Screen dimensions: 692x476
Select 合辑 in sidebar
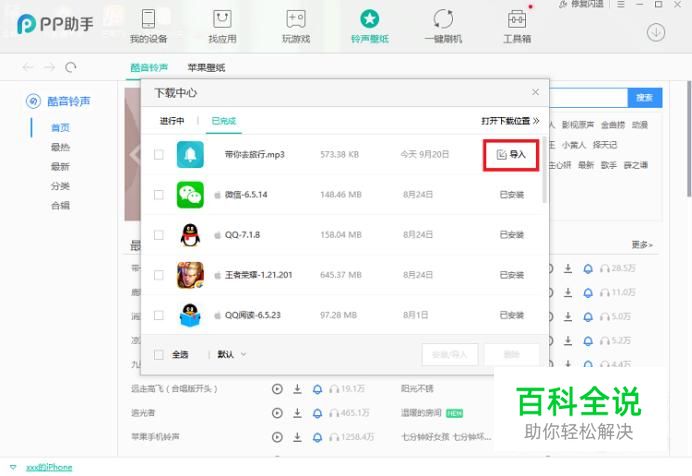coord(60,205)
